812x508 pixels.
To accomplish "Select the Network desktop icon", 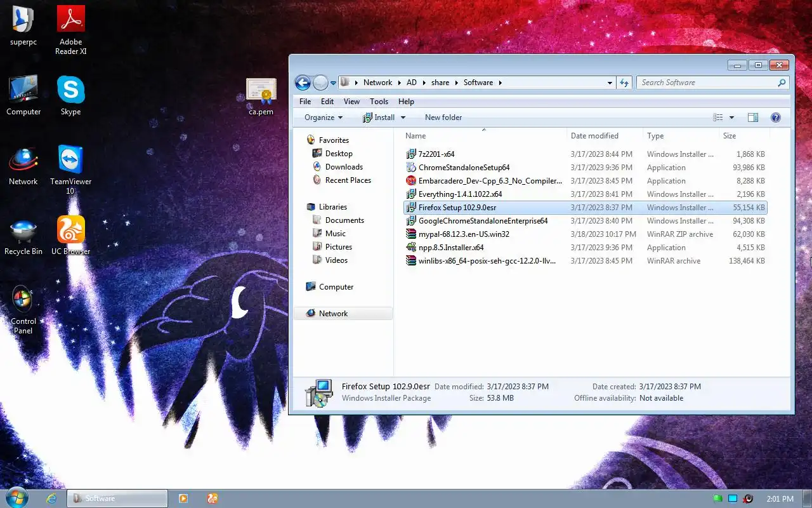I will (x=23, y=166).
